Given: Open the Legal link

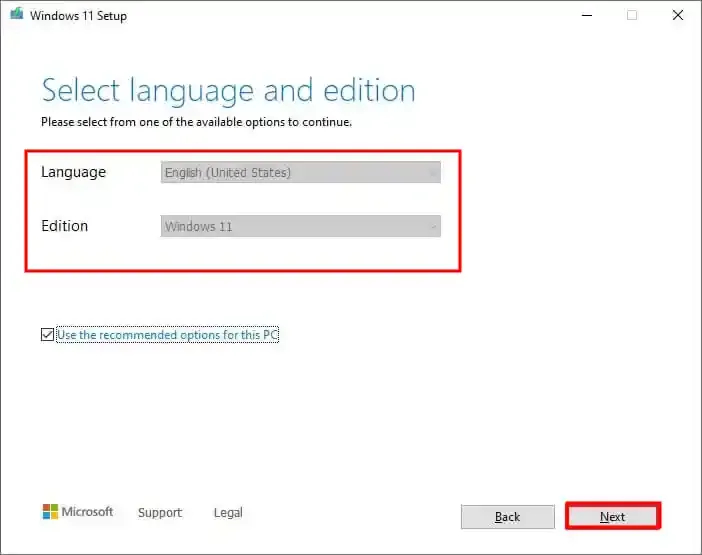Looking at the screenshot, I should pos(228,512).
